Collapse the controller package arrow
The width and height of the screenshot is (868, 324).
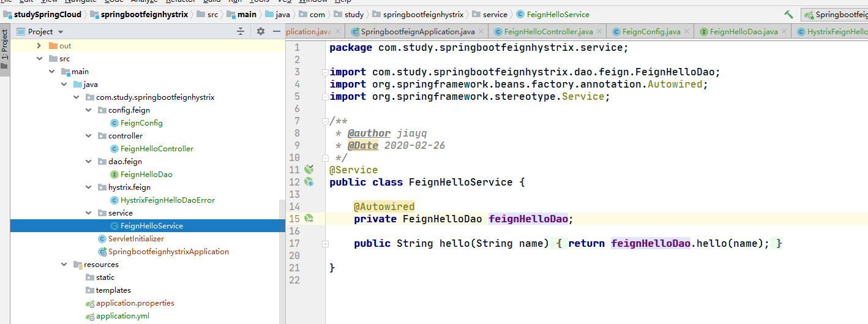88,136
